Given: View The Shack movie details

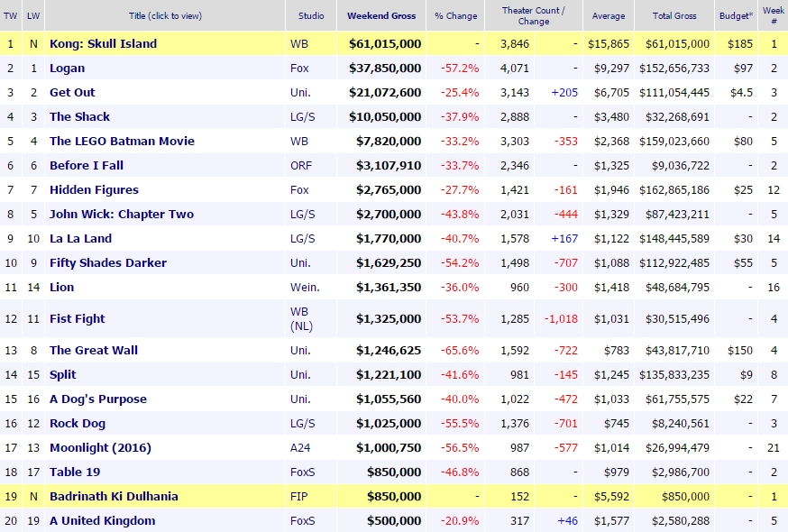Looking at the screenshot, I should point(79,116).
